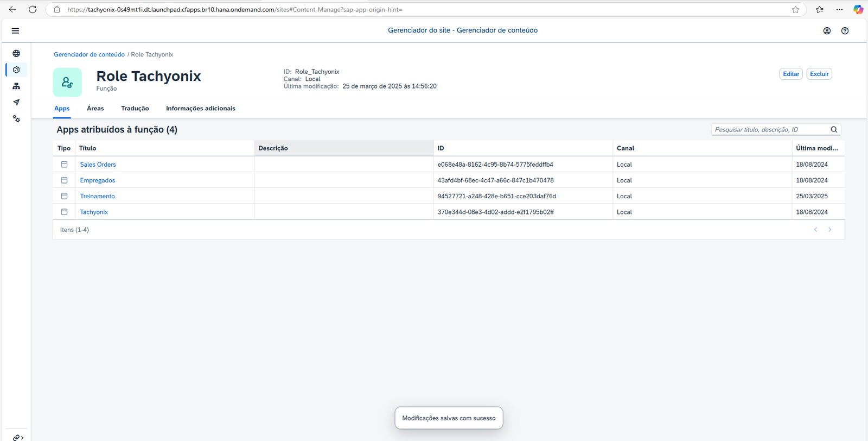
Task: Click the date 18/08/2024 in Sales Orders row
Action: (x=812, y=165)
